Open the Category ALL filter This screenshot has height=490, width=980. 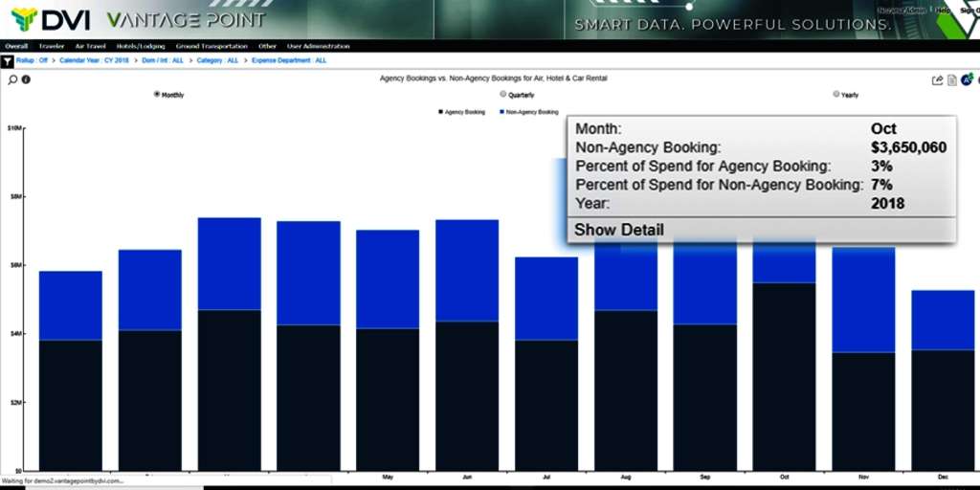(x=218, y=60)
